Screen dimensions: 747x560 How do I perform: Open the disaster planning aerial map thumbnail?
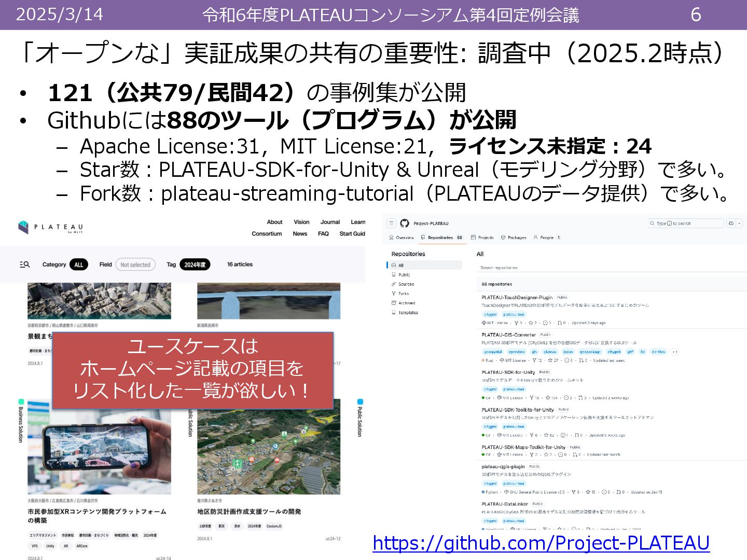coord(269,447)
